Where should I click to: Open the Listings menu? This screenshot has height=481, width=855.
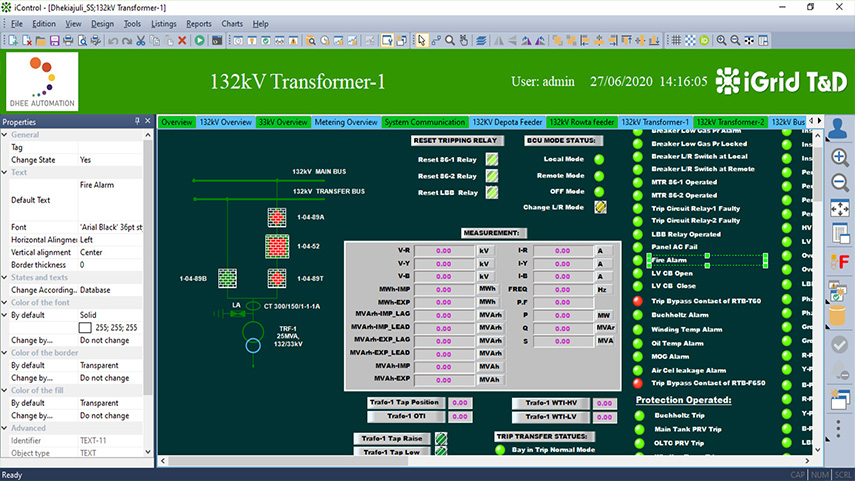(164, 24)
